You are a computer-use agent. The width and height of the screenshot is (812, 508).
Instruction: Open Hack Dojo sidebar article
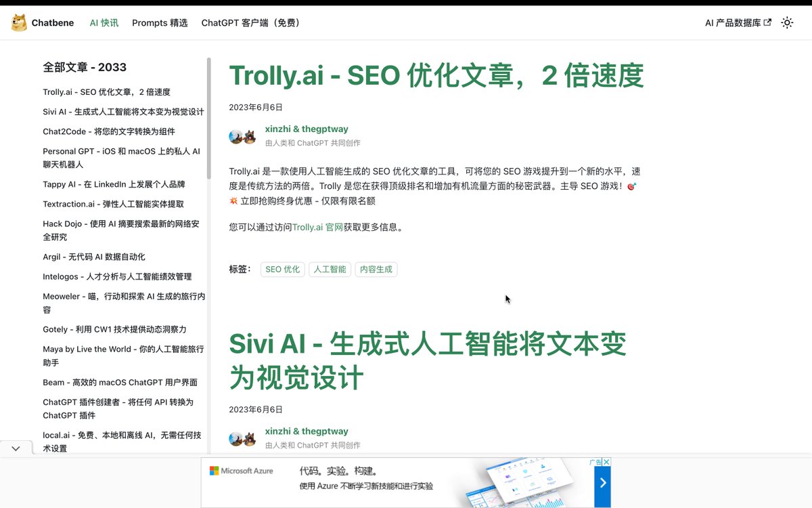pyautogui.click(x=121, y=230)
